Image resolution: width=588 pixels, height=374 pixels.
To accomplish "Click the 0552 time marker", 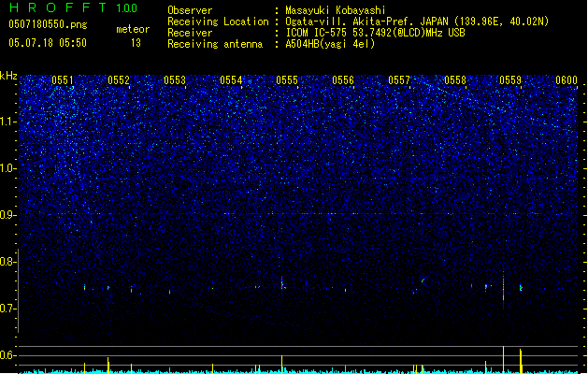I will point(119,80).
